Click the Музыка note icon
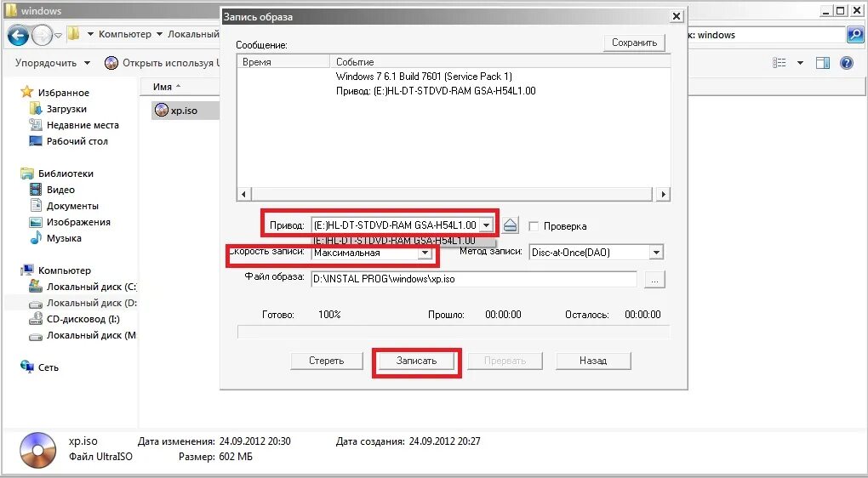This screenshot has height=478, width=868. (x=36, y=238)
